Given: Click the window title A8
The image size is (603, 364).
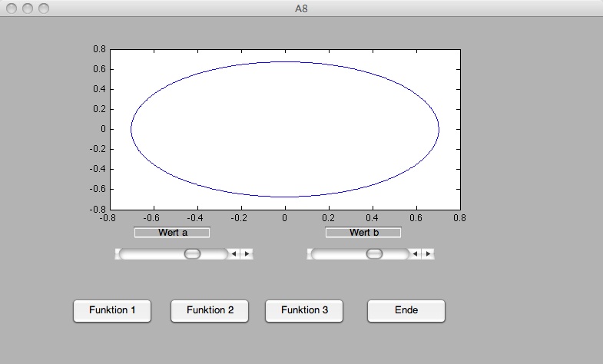Looking at the screenshot, I should pyautogui.click(x=301, y=8).
